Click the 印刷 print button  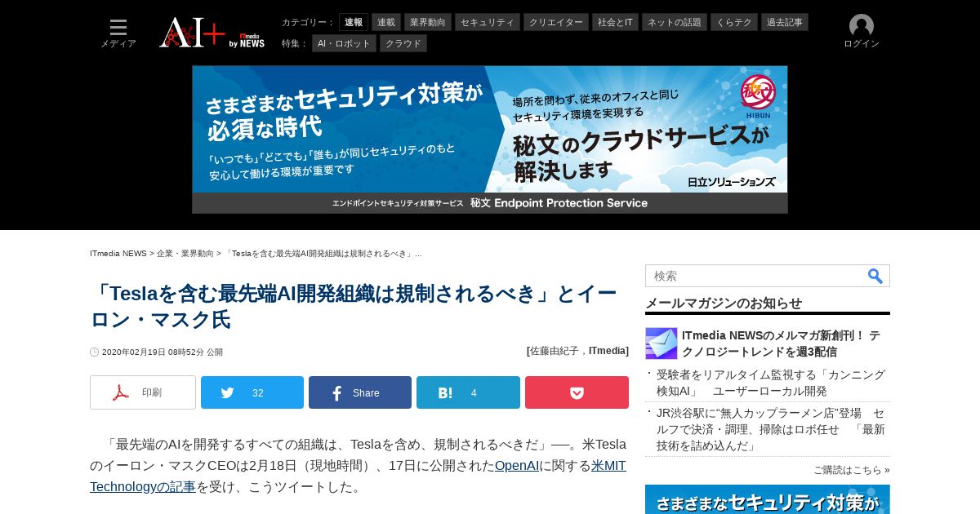[x=143, y=392]
